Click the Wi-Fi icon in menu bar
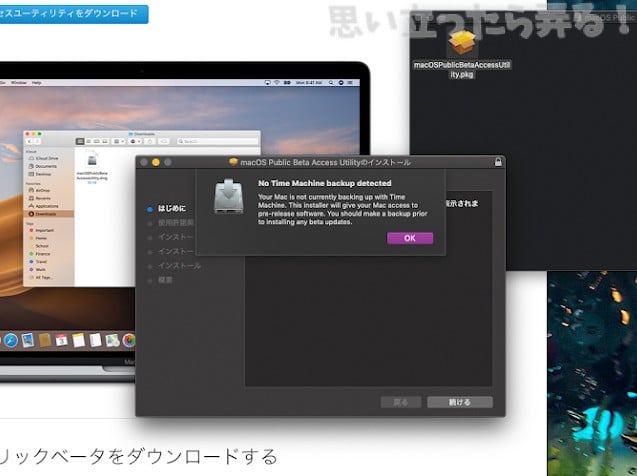Viewport: 637px width, 476px height. [277, 82]
